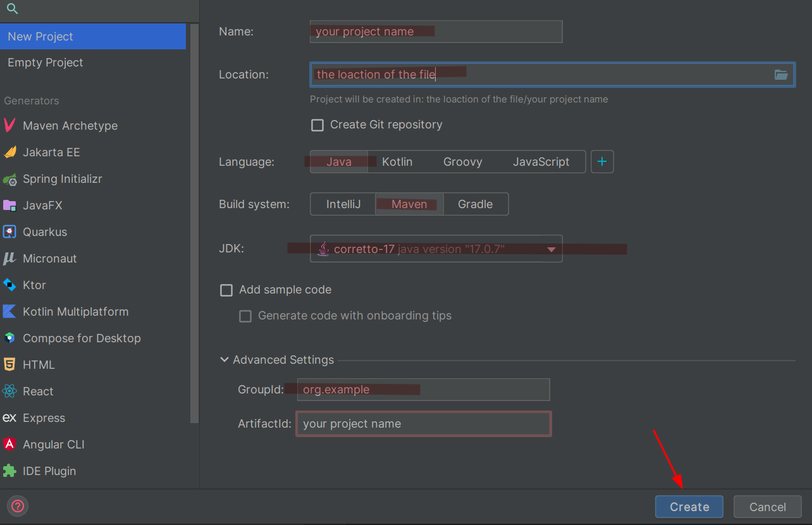Choose Maven build system
The height and width of the screenshot is (525, 812).
[409, 204]
